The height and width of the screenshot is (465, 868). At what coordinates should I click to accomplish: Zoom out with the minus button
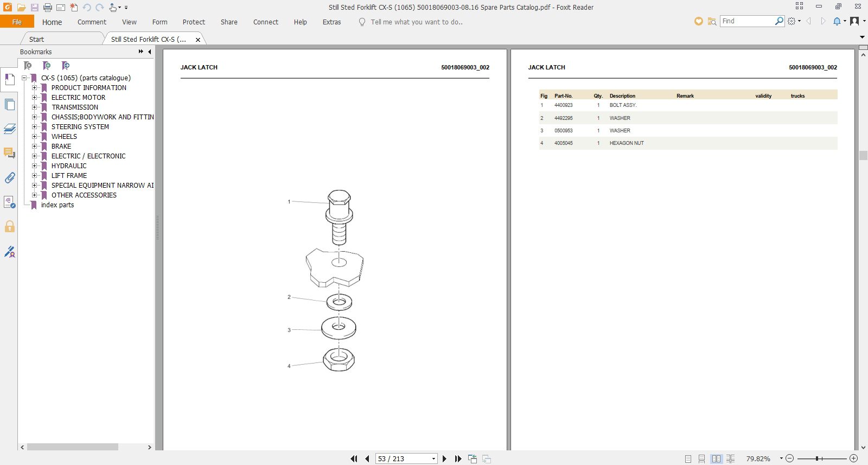pos(790,458)
